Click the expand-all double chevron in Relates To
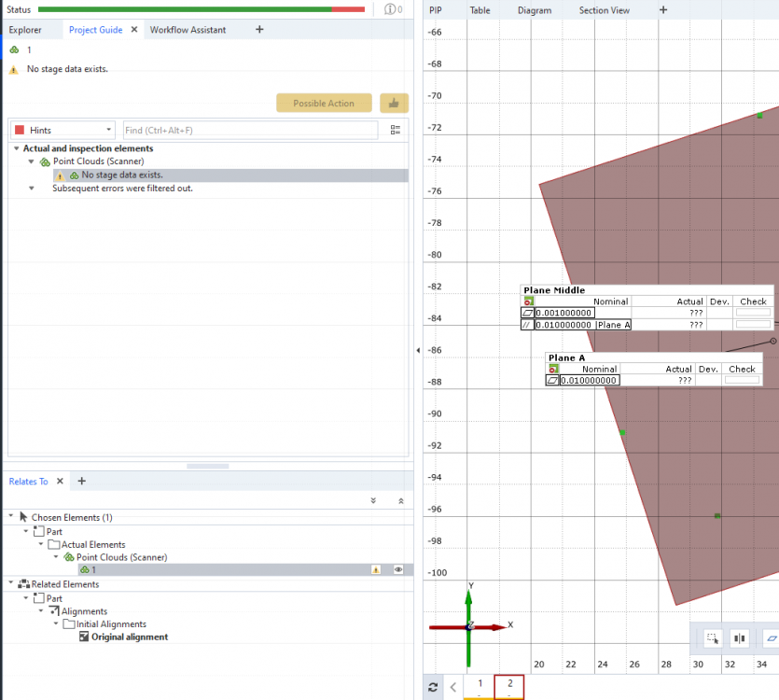The image size is (779, 700). pos(373,501)
